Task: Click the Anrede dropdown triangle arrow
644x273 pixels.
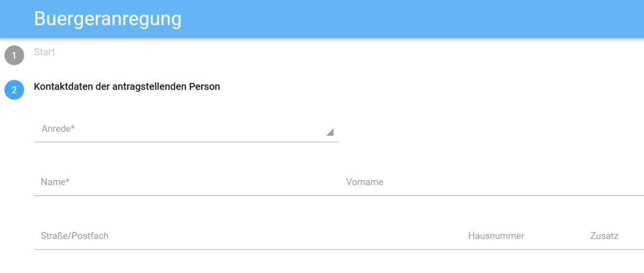Action: [330, 132]
